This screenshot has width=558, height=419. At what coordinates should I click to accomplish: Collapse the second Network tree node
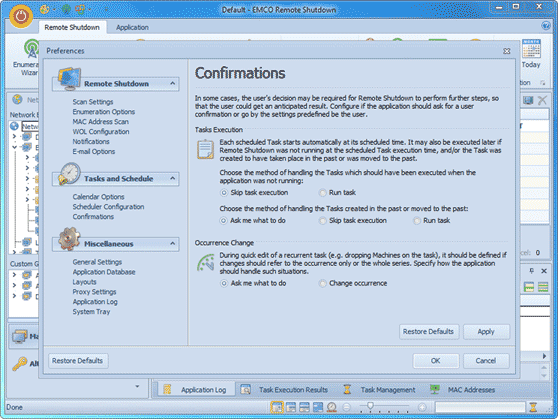pos(14,147)
